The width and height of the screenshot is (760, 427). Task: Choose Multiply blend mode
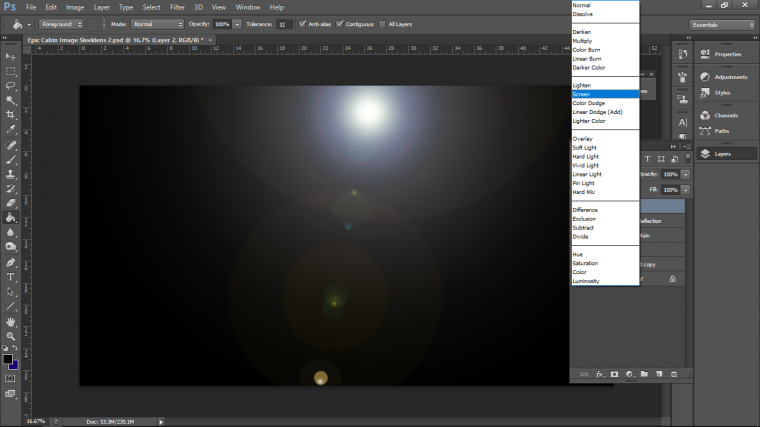pos(605,41)
